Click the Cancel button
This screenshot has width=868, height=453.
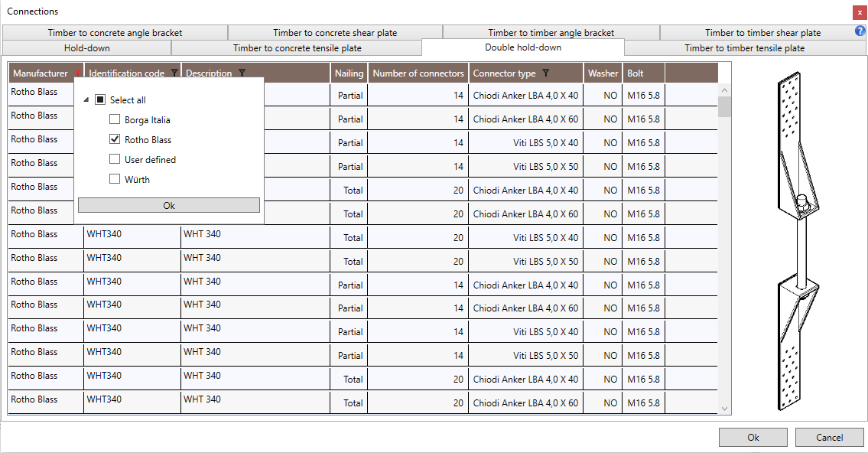[x=829, y=437]
